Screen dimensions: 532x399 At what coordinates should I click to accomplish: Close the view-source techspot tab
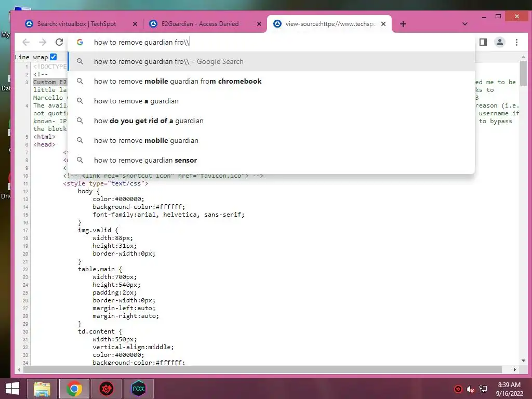point(383,24)
